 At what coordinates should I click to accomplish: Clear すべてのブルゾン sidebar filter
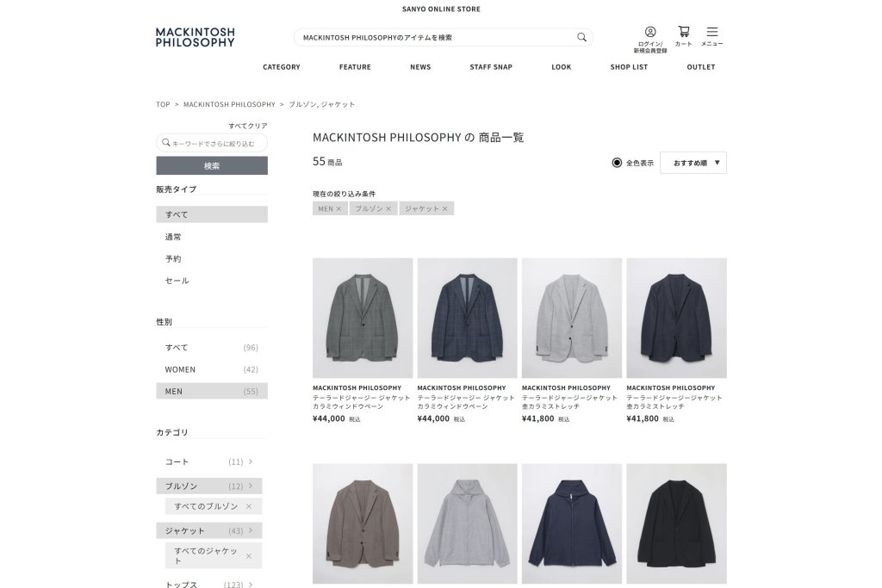pos(249,506)
